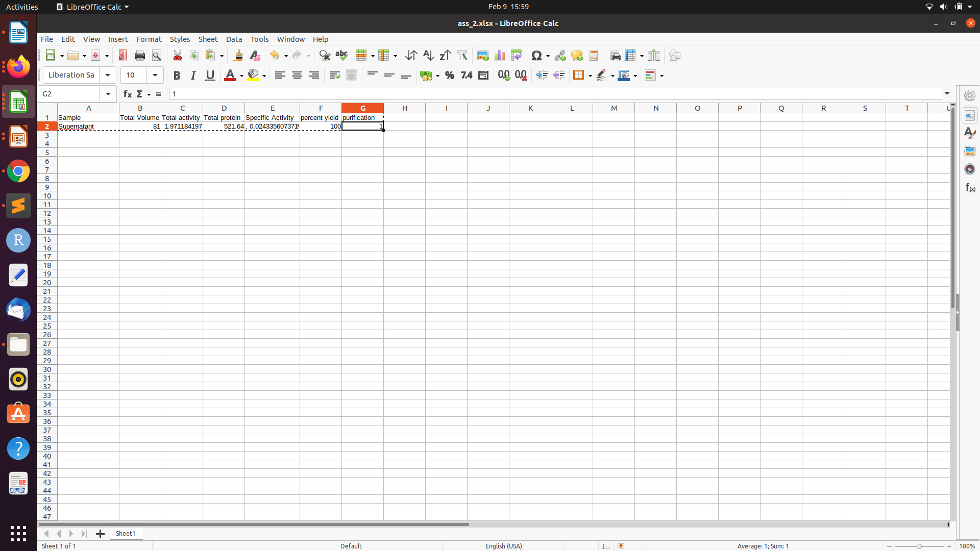The height and width of the screenshot is (551, 980).
Task: Click the PDF Export icon
Action: click(x=122, y=55)
